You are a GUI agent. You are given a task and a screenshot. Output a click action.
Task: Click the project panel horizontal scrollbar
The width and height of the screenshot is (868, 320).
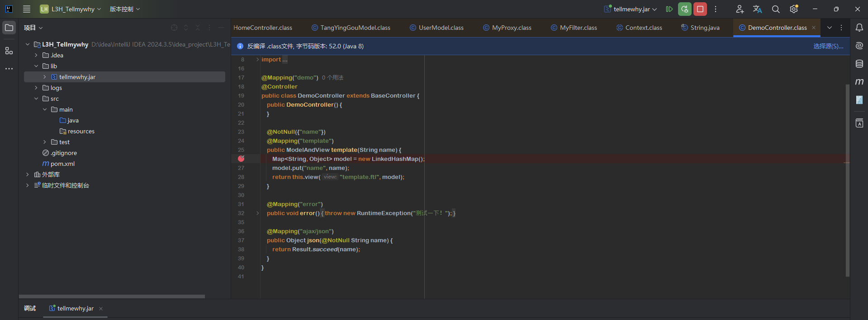112,296
